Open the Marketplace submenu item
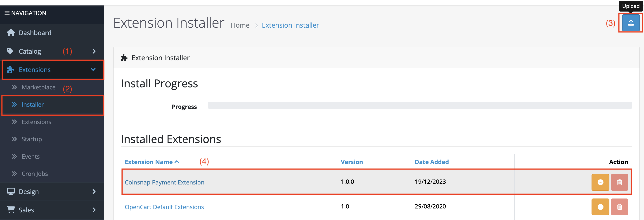Screen dimensions: 644x220 click(x=38, y=87)
